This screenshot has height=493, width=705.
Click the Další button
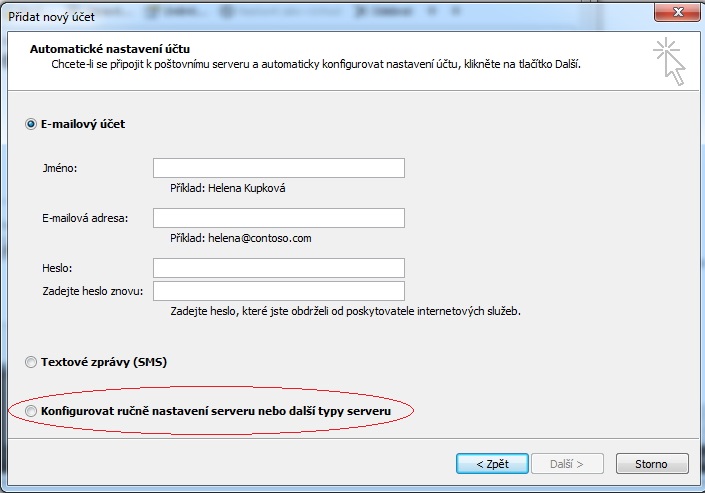(x=567, y=464)
